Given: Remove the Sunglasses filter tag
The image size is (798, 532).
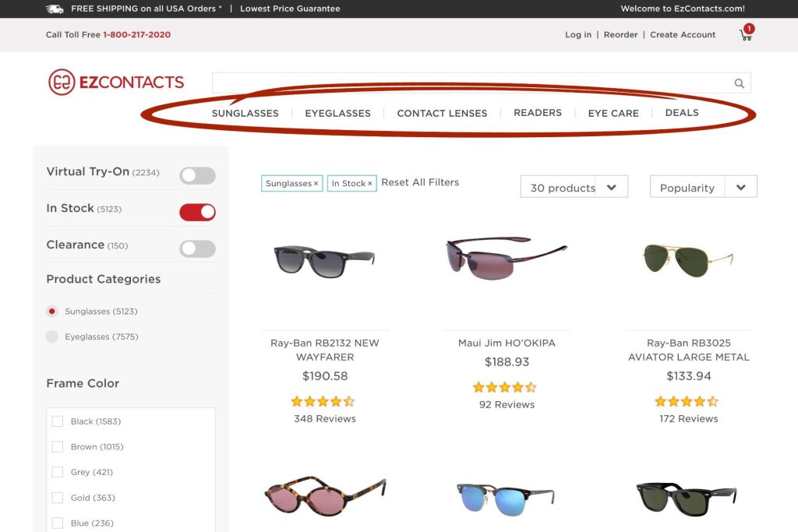Looking at the screenshot, I should 316,184.
